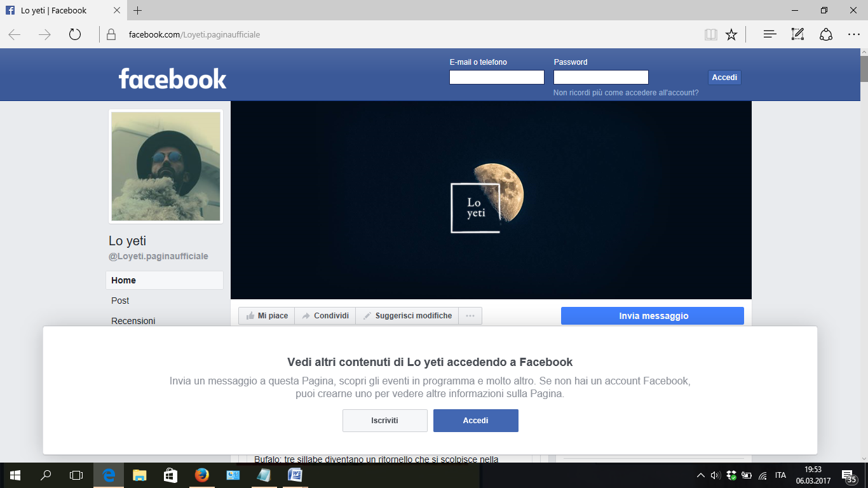Open reading view book icon

click(711, 34)
